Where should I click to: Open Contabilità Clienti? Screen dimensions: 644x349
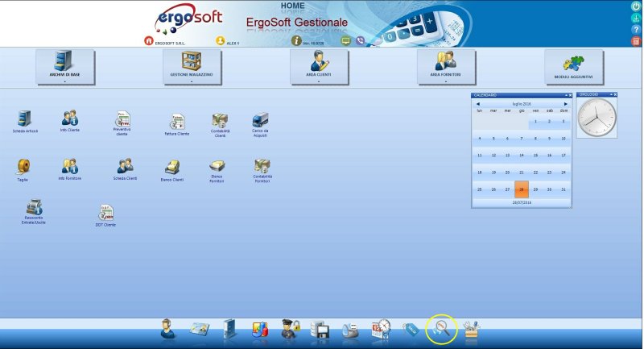[x=220, y=125]
